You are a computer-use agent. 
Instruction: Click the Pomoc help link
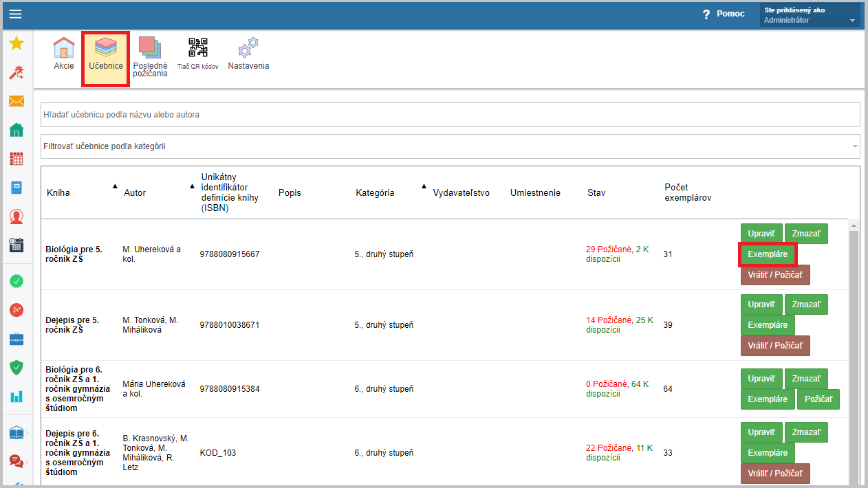coord(730,14)
